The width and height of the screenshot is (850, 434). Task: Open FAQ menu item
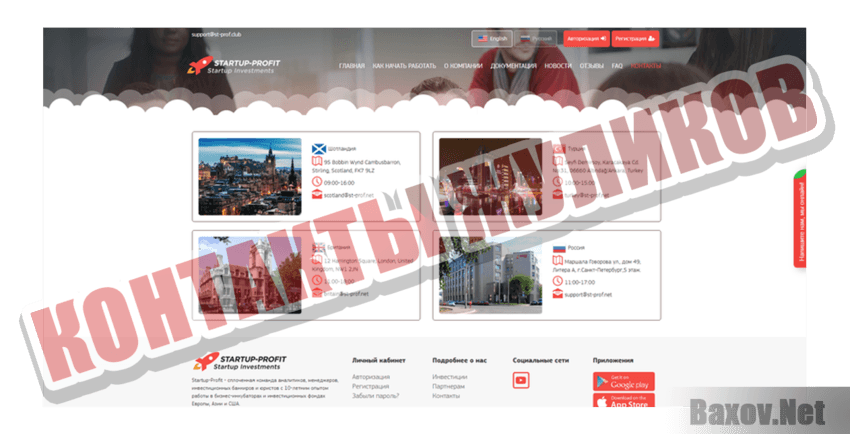click(x=617, y=66)
